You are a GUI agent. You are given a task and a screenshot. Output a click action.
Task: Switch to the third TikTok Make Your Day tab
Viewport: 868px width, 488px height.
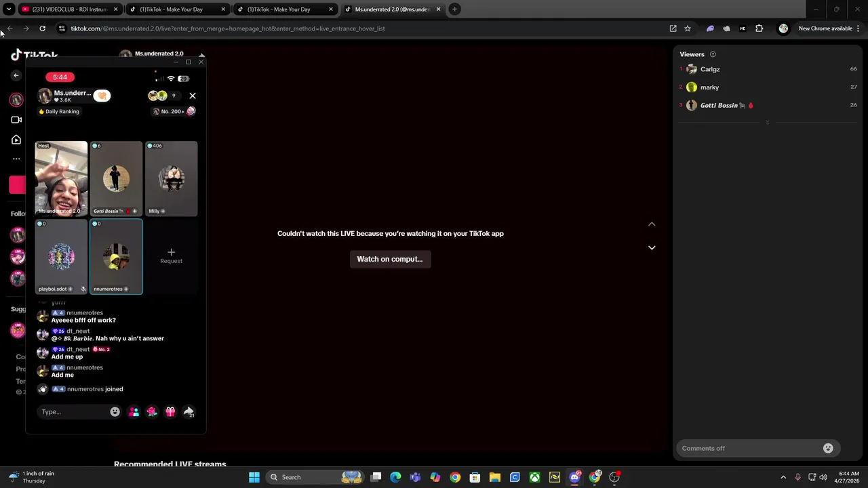(x=285, y=9)
